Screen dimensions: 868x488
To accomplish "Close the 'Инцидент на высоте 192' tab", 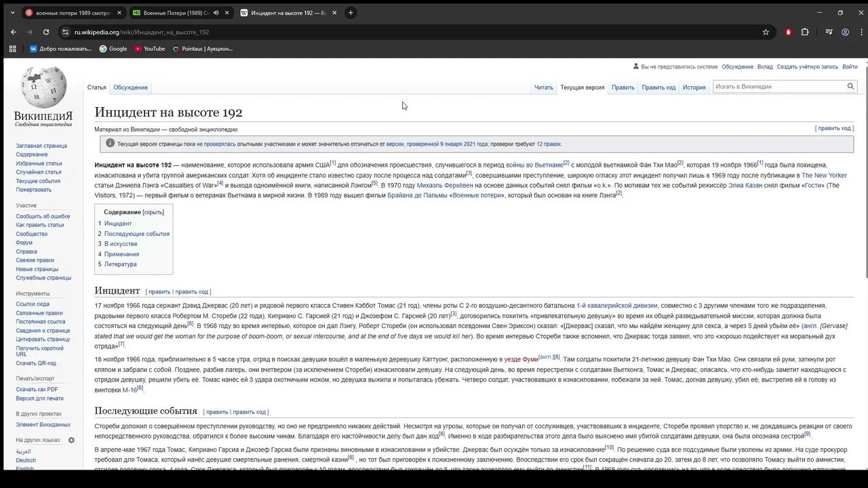I will click(x=334, y=13).
